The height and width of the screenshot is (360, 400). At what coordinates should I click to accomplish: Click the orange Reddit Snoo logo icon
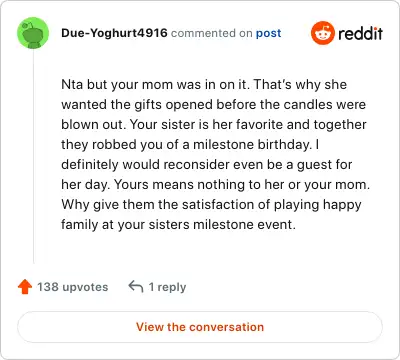pyautogui.click(x=322, y=33)
